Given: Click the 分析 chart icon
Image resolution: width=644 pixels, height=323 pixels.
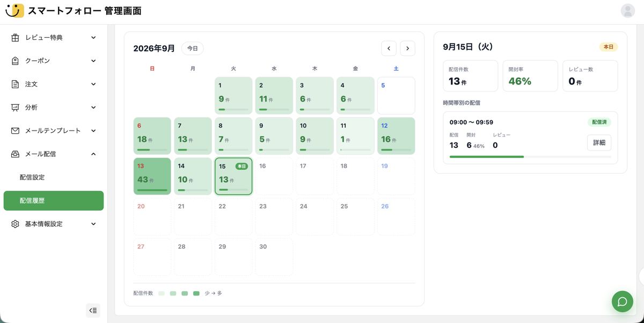Looking at the screenshot, I should pos(15,107).
